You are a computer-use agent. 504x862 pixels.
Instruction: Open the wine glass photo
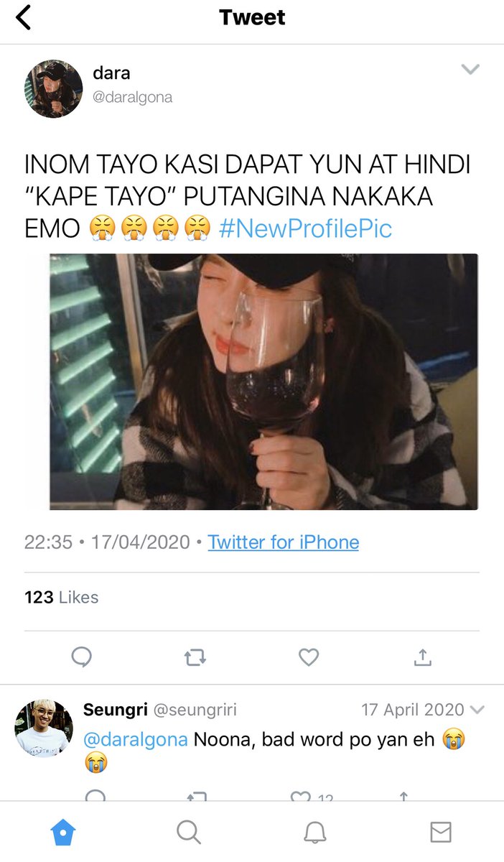[263, 381]
